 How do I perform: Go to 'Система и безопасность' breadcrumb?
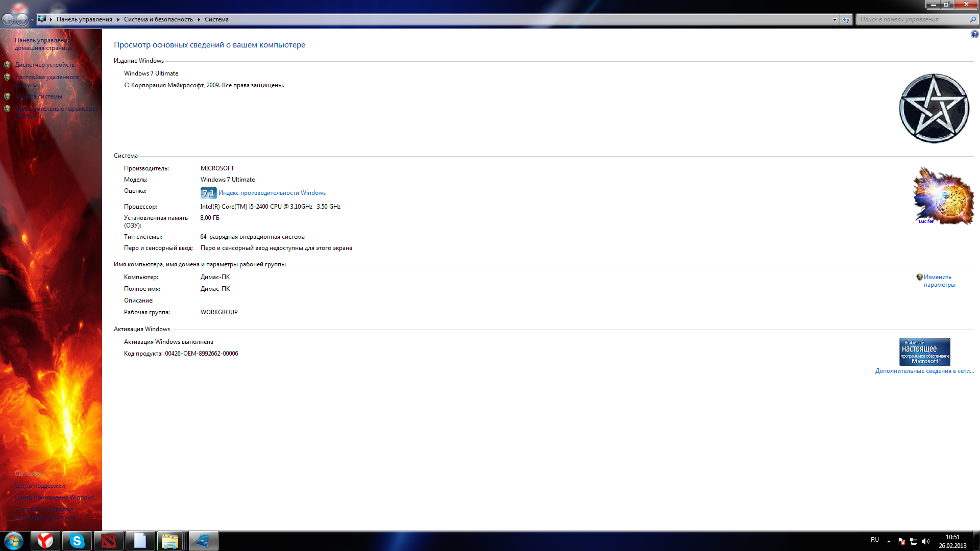158,19
